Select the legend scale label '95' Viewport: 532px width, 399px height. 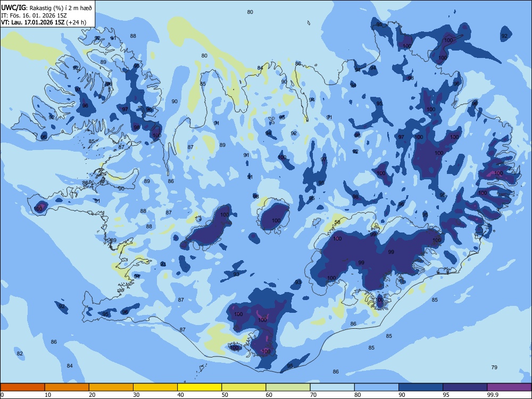pos(446,395)
